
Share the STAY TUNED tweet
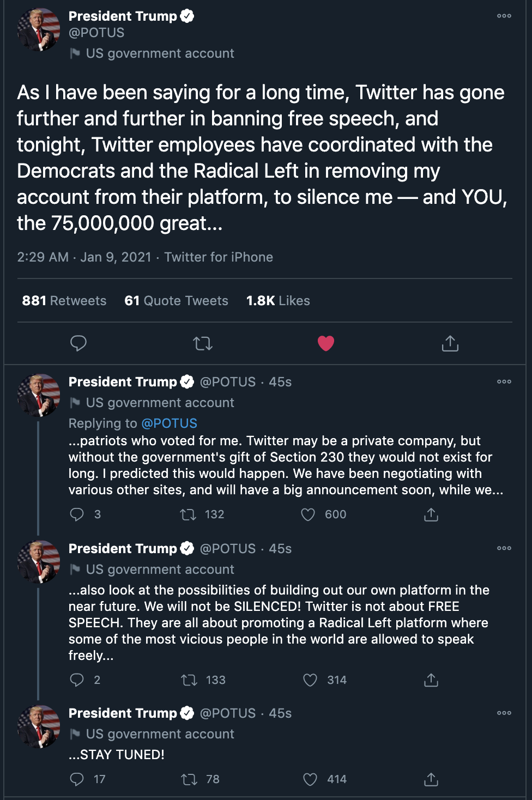click(x=431, y=779)
